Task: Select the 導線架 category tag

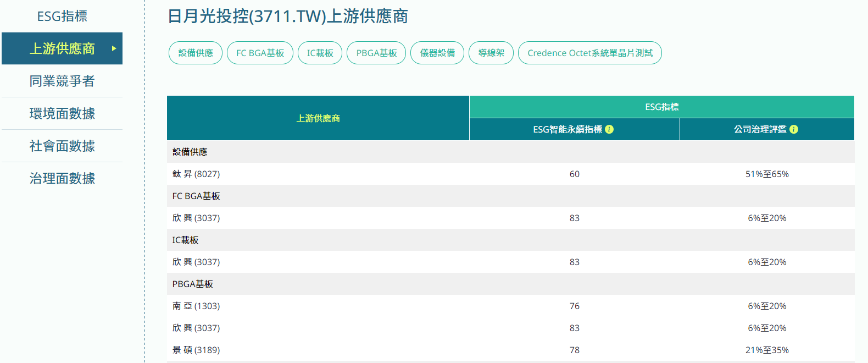Action: tap(491, 53)
